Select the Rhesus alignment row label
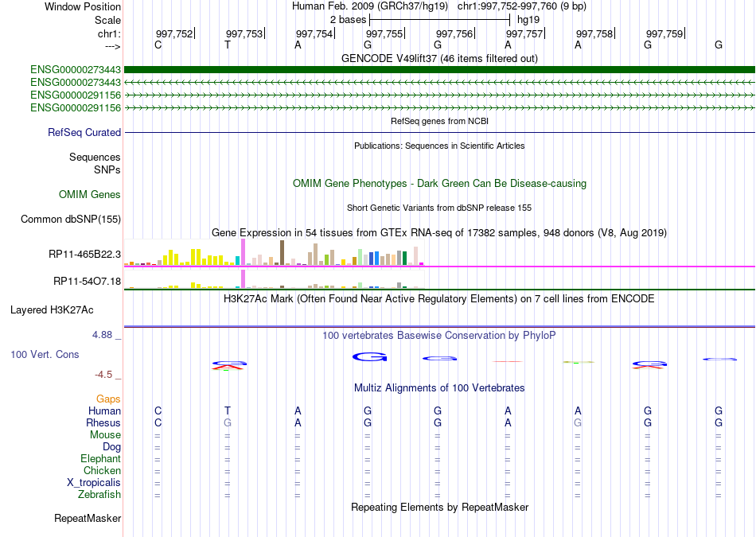The height and width of the screenshot is (537, 756). [x=103, y=422]
